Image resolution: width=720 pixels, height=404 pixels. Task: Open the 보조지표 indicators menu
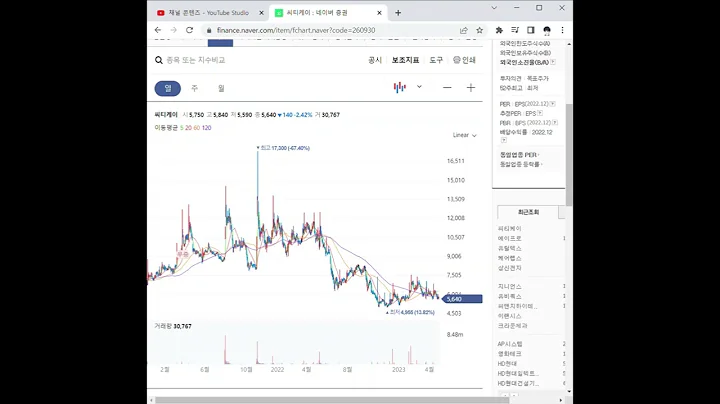click(x=405, y=60)
